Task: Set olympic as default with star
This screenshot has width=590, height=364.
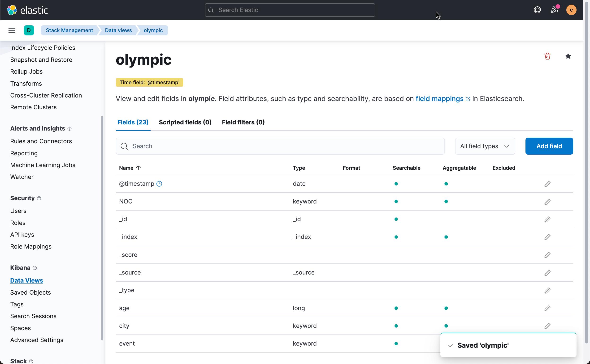Action: (568, 56)
